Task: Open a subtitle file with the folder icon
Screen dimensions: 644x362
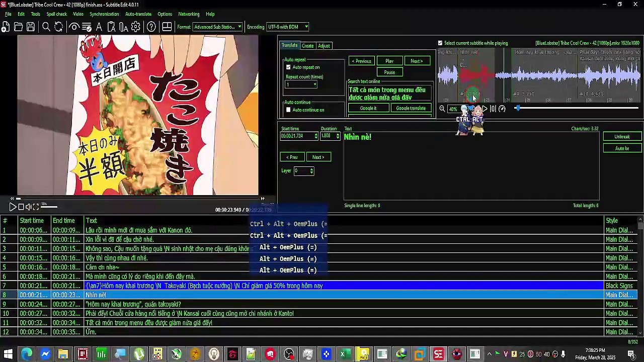Action: tap(18, 27)
